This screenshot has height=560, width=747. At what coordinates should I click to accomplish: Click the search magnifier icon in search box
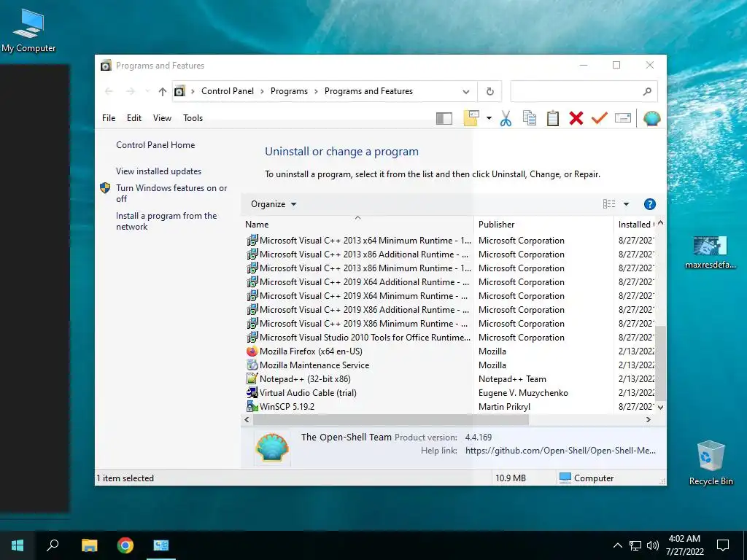[647, 91]
